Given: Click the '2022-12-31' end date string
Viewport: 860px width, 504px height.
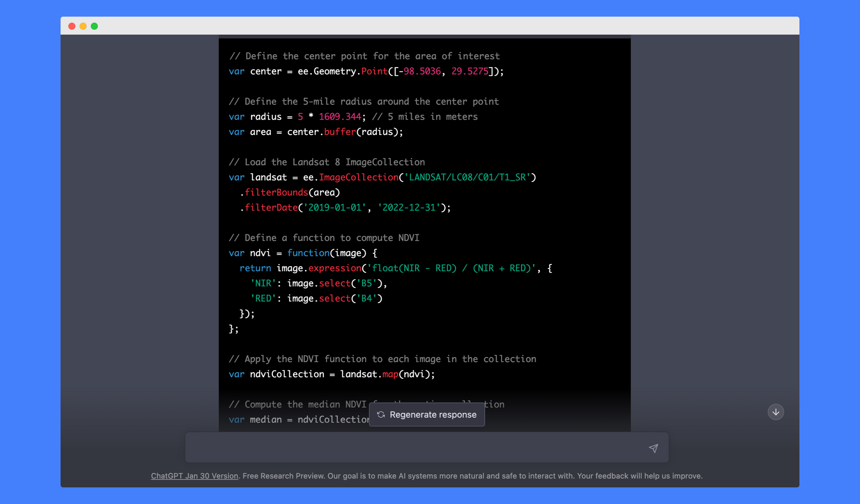Looking at the screenshot, I should pyautogui.click(x=408, y=208).
